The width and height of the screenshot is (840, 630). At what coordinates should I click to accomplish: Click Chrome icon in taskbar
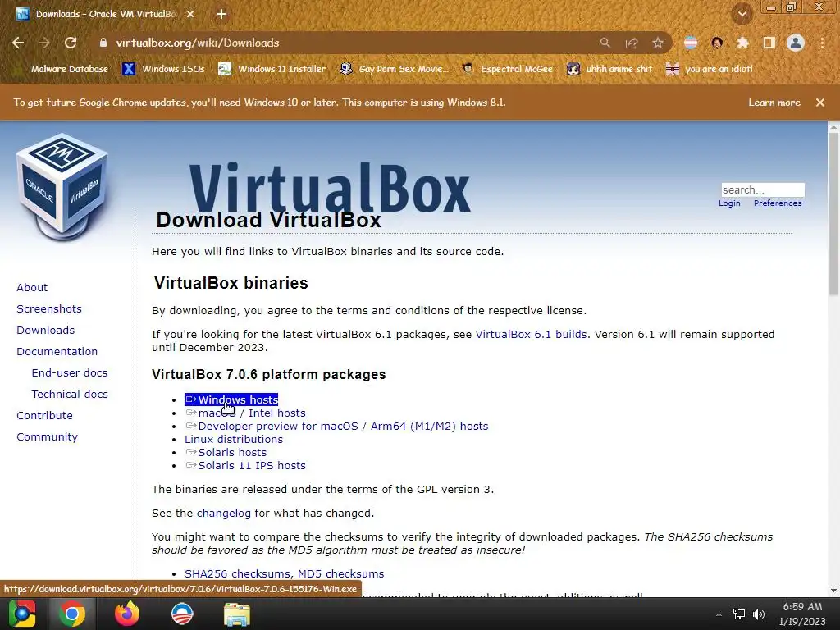point(72,614)
